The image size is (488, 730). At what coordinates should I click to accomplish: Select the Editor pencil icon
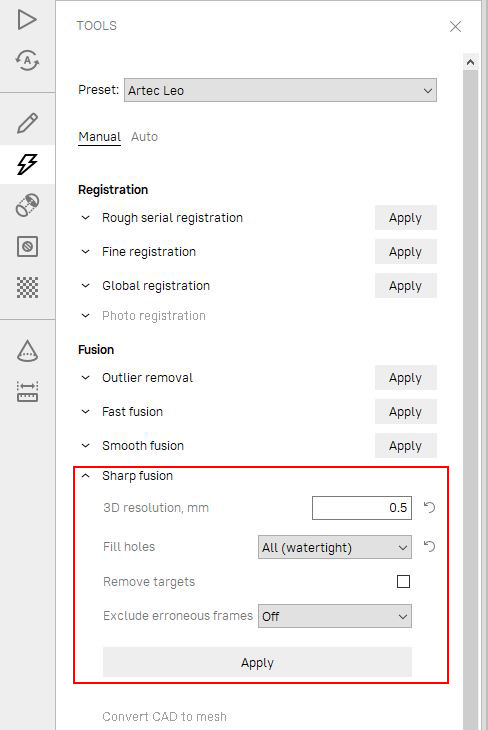[27, 123]
